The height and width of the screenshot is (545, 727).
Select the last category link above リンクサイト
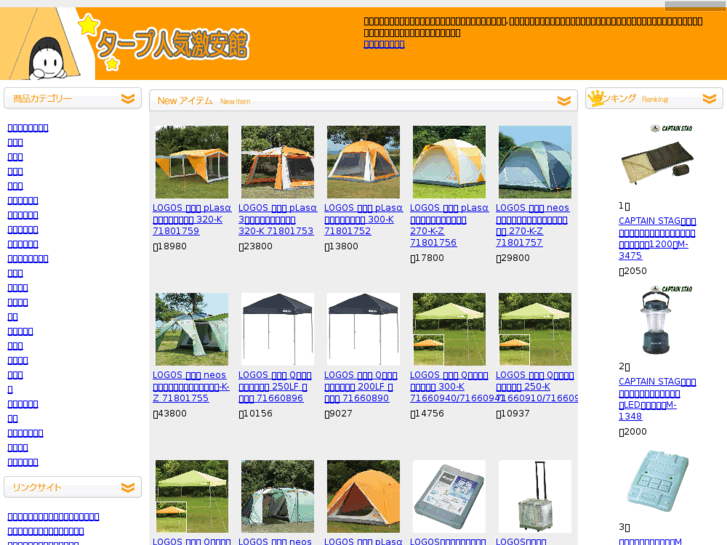[23, 462]
